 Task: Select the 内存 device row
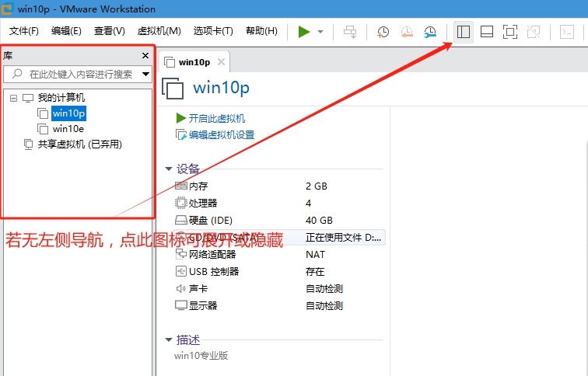[x=279, y=186]
